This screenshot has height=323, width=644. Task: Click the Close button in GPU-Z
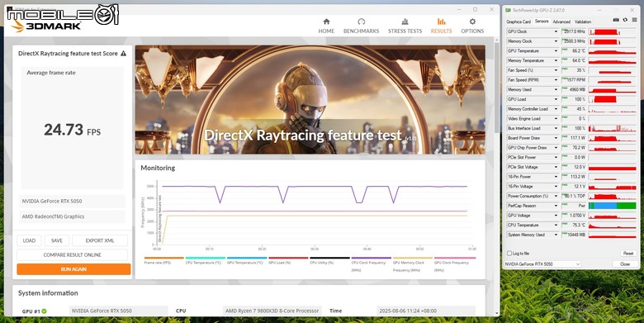[x=625, y=264]
